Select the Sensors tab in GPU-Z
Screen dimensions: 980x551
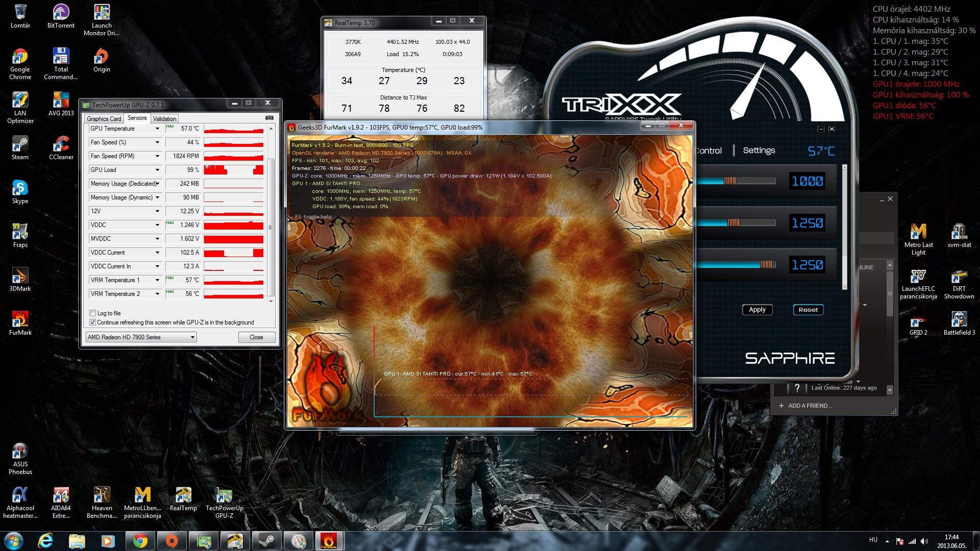(137, 118)
